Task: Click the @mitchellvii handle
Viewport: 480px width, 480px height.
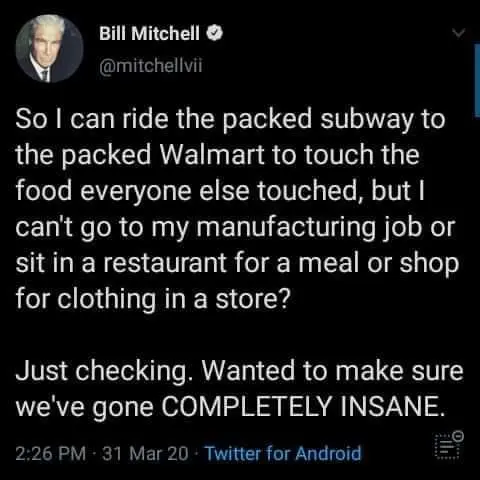Action: pyautogui.click(x=151, y=66)
